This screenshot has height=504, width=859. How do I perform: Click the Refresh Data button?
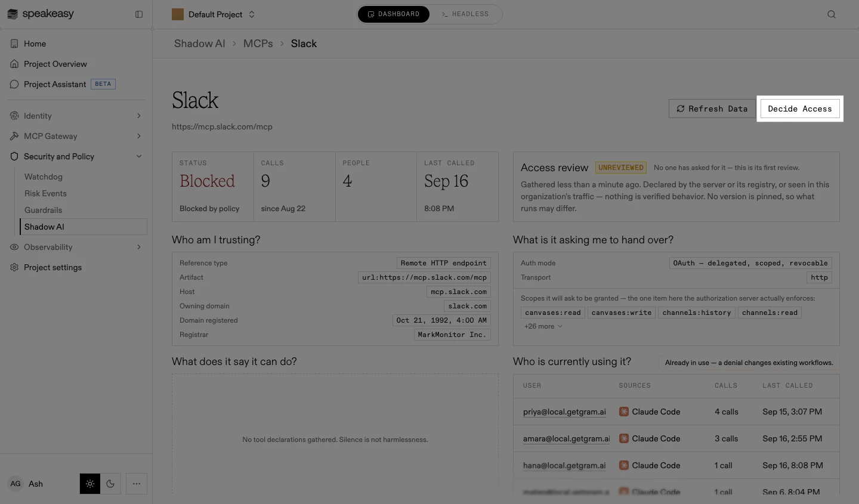click(x=712, y=109)
